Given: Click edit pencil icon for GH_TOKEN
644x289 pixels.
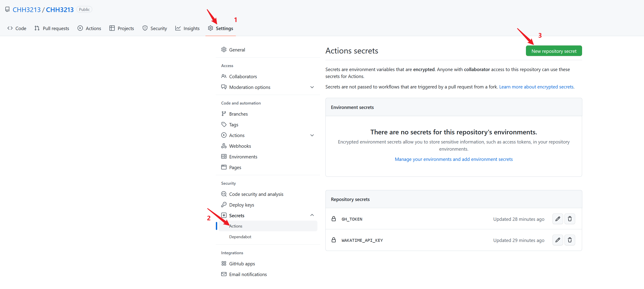Looking at the screenshot, I should (x=557, y=219).
